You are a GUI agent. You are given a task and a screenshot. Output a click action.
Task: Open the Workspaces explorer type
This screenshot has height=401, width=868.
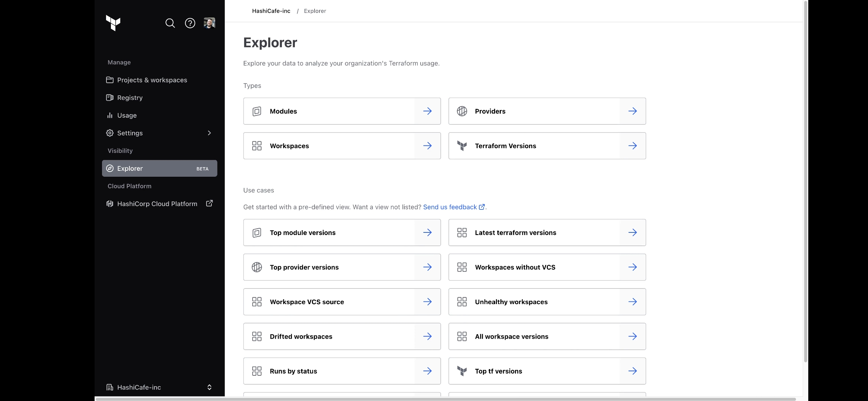click(342, 146)
